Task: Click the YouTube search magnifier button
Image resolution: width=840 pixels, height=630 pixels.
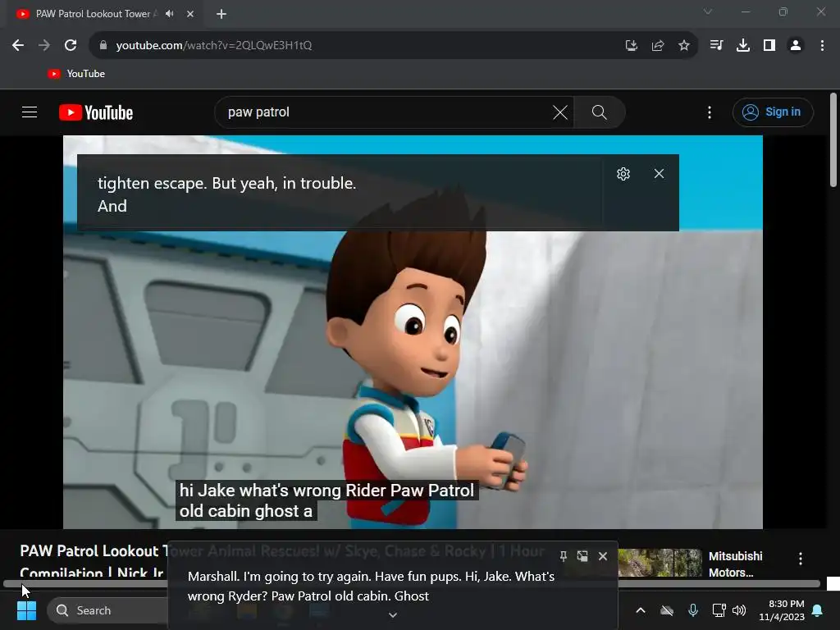Action: [x=600, y=112]
